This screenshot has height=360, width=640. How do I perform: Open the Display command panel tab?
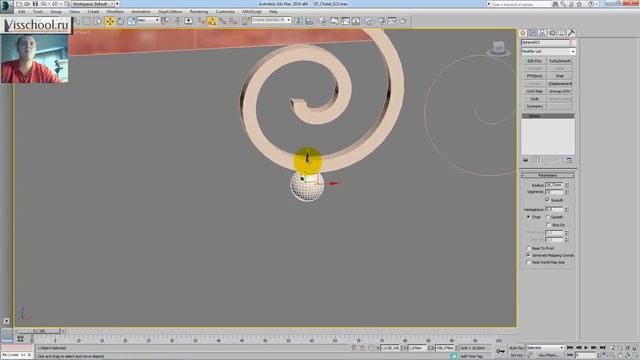point(562,33)
